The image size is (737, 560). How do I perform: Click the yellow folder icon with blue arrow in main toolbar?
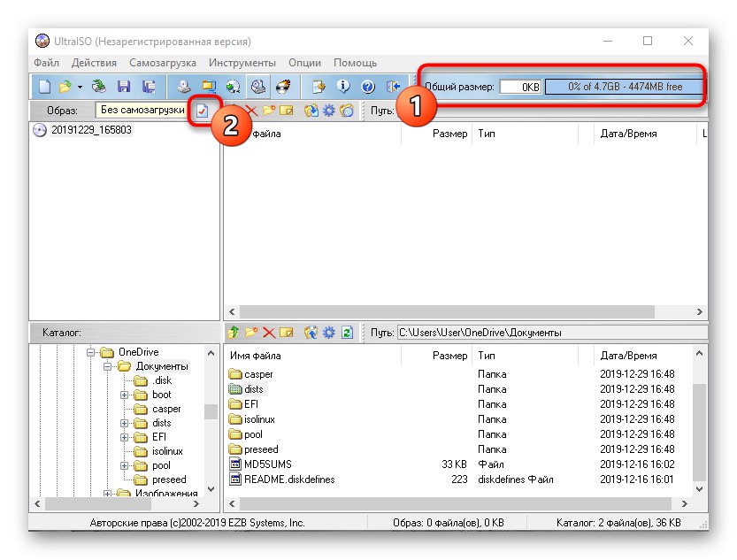(x=209, y=87)
